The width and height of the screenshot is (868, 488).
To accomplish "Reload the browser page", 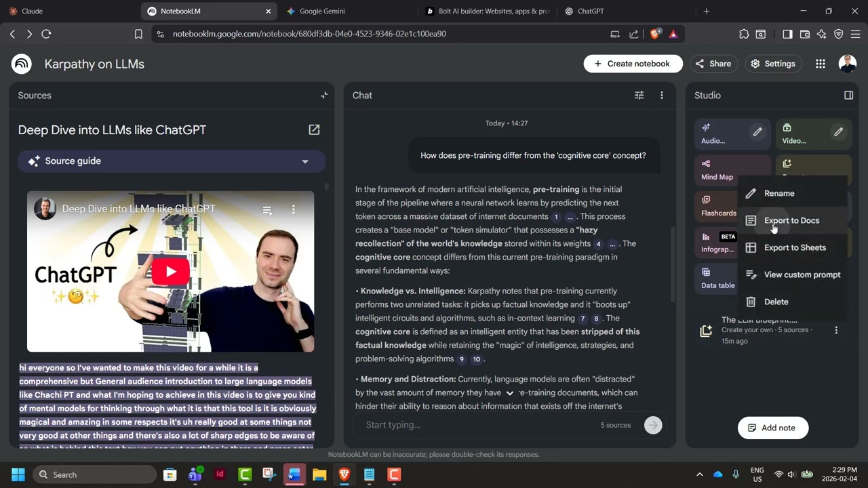I will [x=46, y=34].
